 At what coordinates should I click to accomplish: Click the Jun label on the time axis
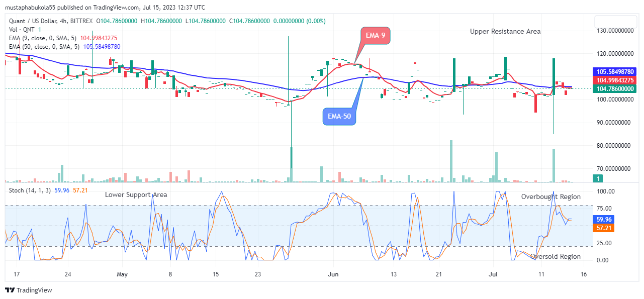(x=333, y=275)
